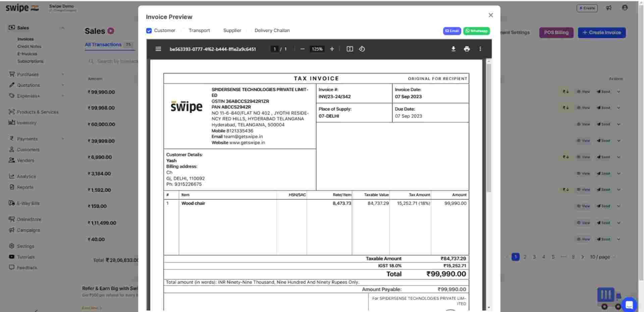Click View for the ₹39,999.00 row
This screenshot has width=644, height=312.
583,141
